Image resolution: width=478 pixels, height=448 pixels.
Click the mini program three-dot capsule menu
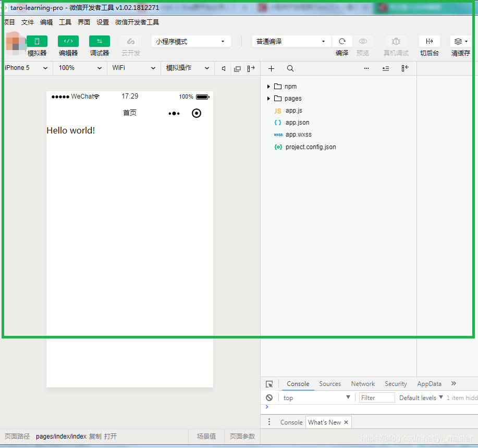[174, 114]
